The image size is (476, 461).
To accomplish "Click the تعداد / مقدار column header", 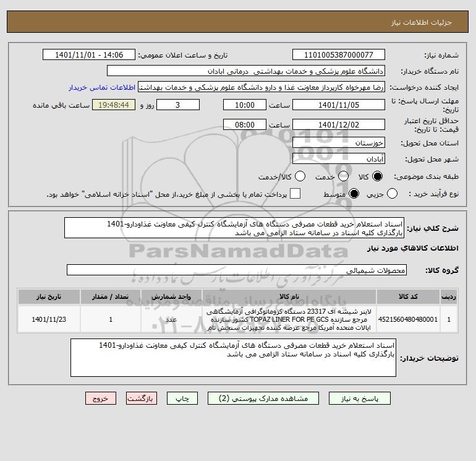I will point(111,296).
